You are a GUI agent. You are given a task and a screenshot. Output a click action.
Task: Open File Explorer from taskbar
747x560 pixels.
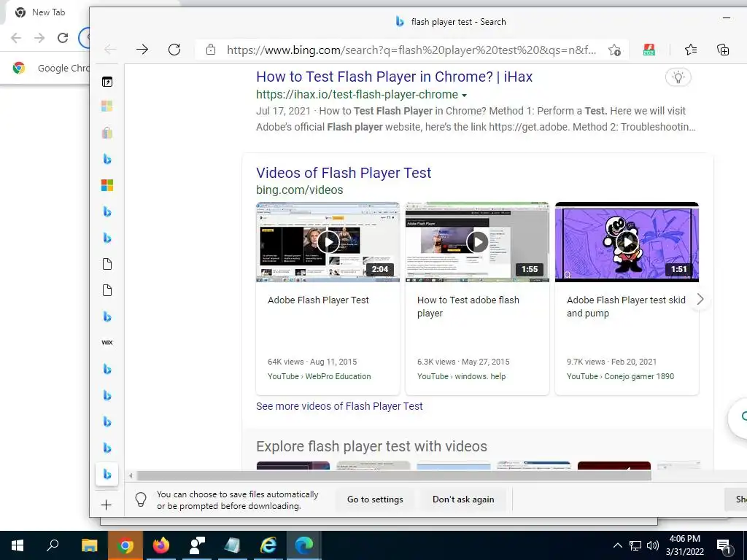pyautogui.click(x=89, y=545)
